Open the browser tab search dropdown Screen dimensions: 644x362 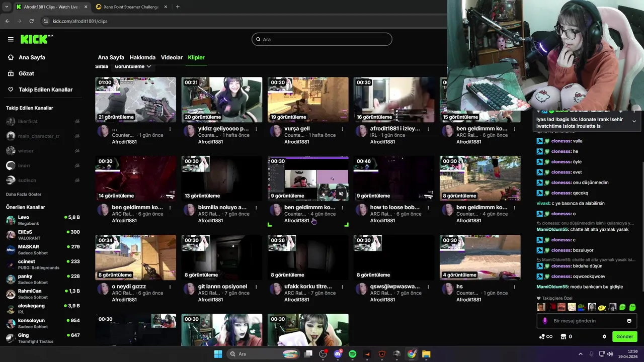[x=7, y=7]
